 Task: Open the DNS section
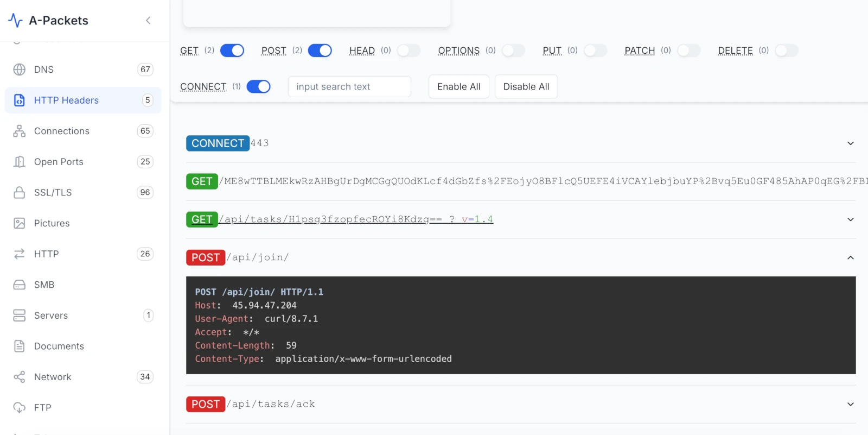pos(83,70)
